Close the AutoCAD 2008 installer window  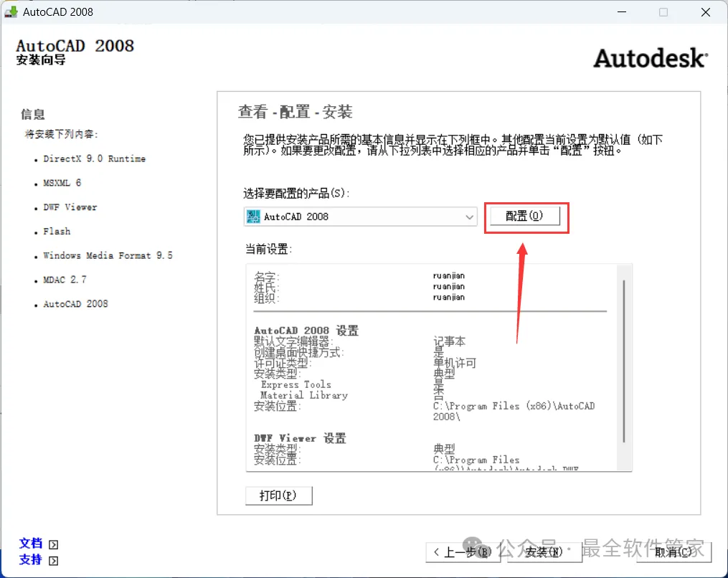[x=706, y=12]
